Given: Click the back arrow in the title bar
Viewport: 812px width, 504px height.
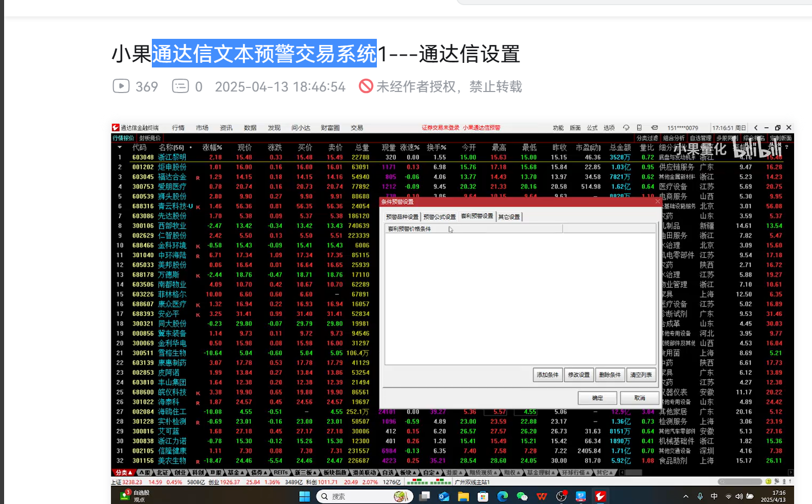Looking at the screenshot, I should tap(756, 128).
